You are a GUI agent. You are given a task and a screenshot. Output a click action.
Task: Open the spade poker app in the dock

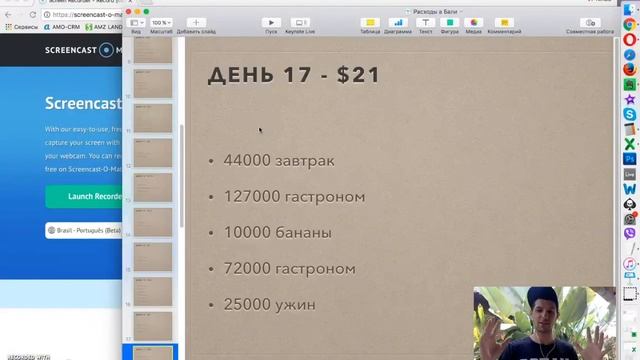point(629,204)
